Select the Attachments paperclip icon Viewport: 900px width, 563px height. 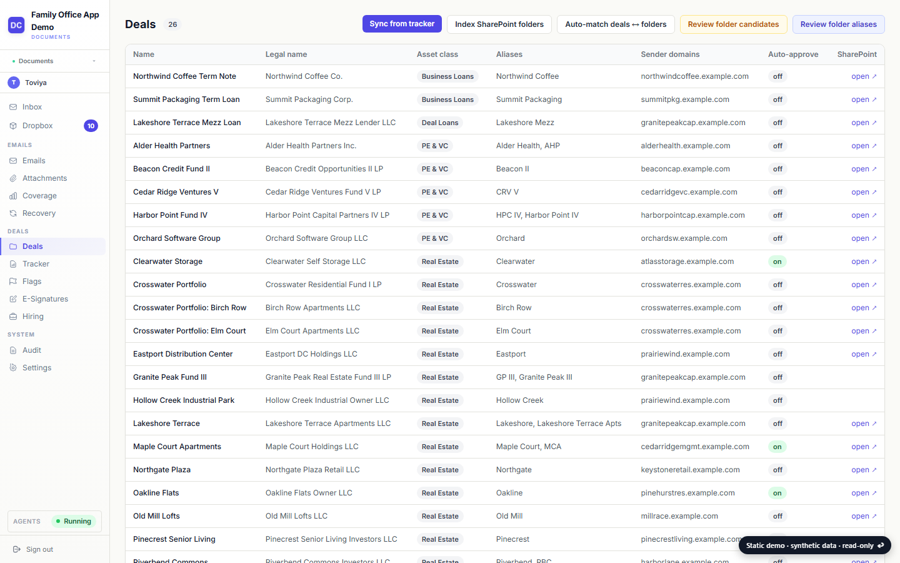pyautogui.click(x=13, y=178)
